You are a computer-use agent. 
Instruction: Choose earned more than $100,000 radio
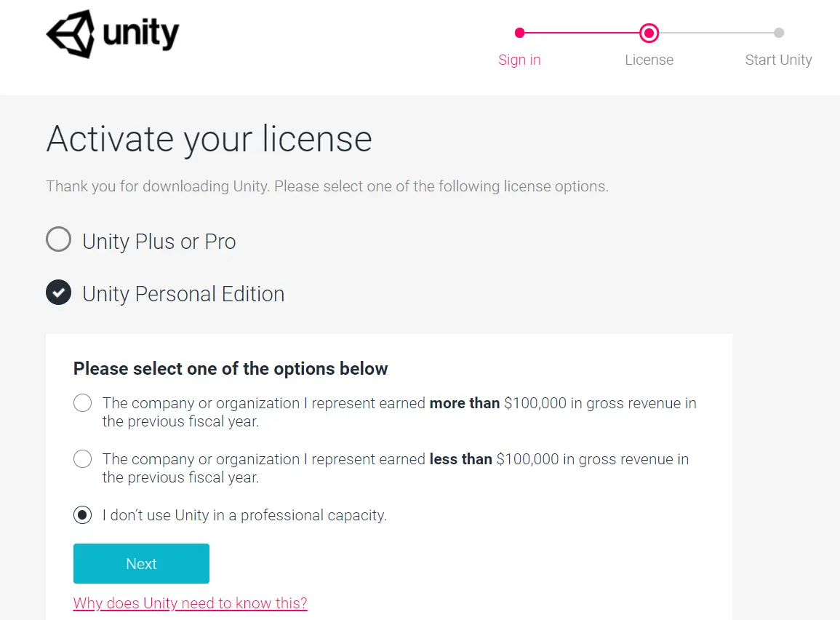click(82, 403)
